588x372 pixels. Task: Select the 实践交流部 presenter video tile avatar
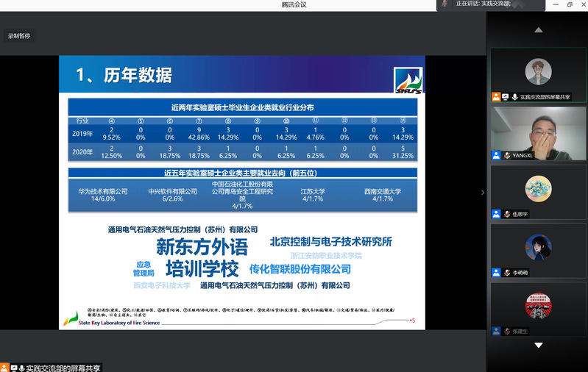[538, 71]
